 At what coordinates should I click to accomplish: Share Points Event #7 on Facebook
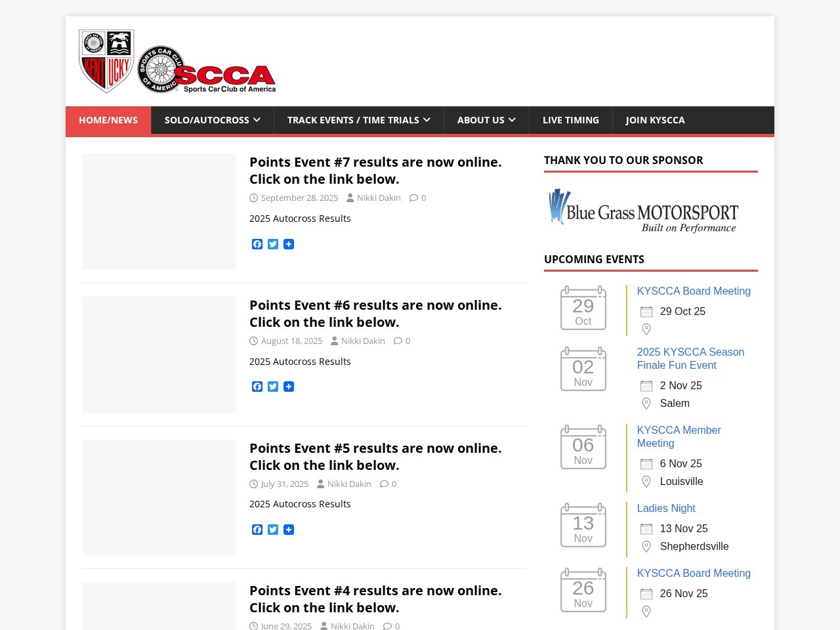tap(257, 244)
